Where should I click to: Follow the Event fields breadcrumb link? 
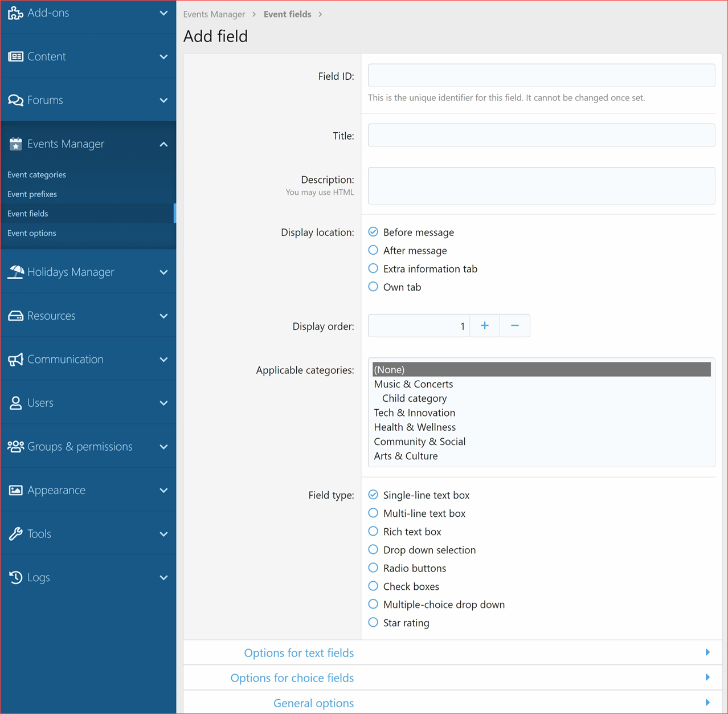(288, 14)
